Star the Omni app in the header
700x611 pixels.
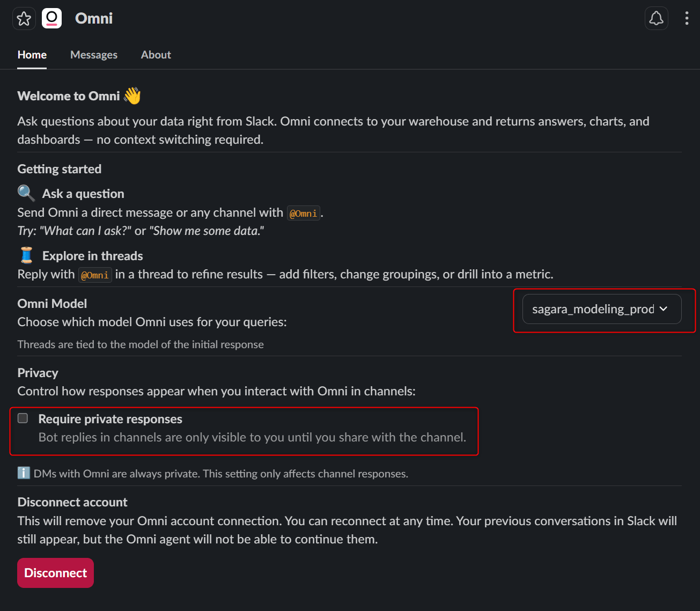pos(24,19)
